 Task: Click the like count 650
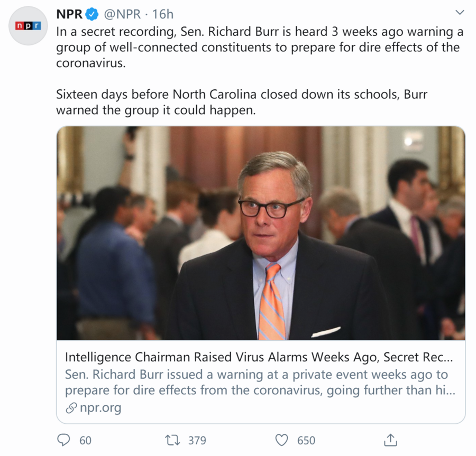[306, 440]
